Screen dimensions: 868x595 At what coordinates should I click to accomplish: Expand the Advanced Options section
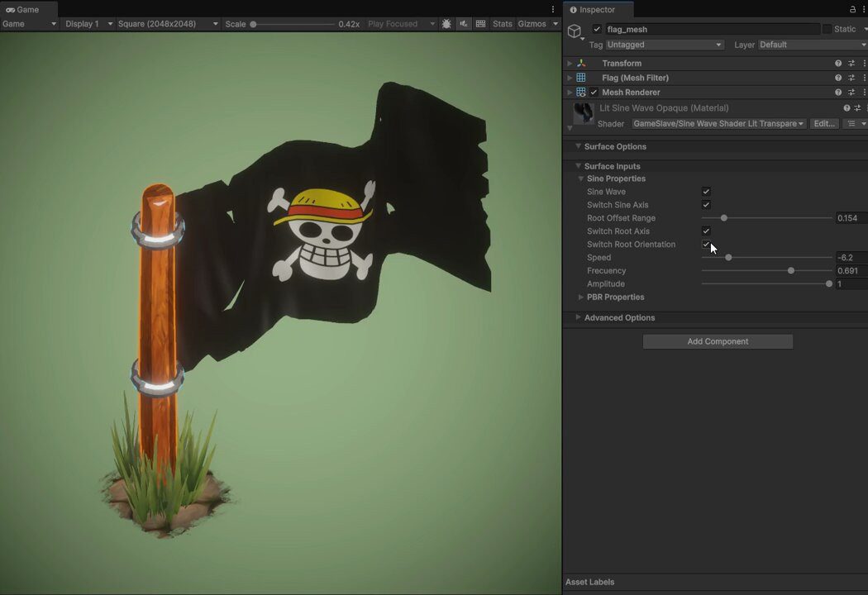coord(578,317)
